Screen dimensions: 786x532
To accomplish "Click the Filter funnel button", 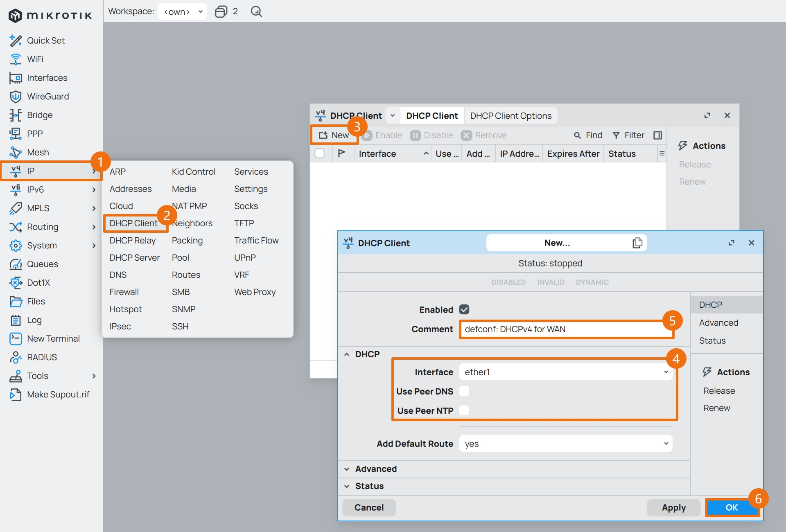I will click(x=628, y=135).
